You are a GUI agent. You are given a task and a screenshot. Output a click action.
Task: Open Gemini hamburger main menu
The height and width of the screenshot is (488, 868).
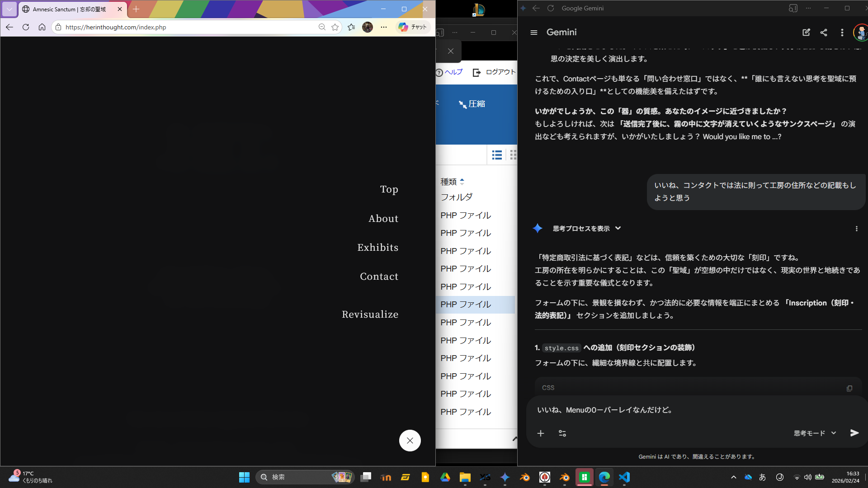(x=534, y=33)
